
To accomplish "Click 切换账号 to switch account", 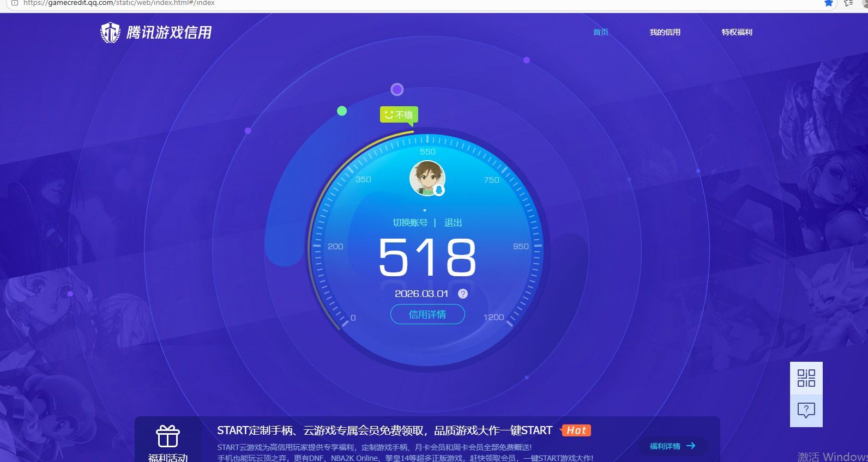I will coord(410,222).
